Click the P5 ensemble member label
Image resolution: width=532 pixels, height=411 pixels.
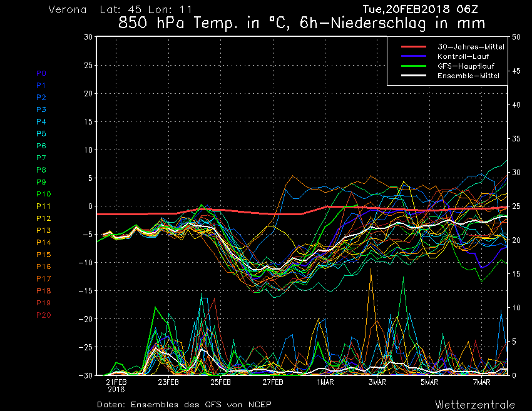click(x=41, y=134)
